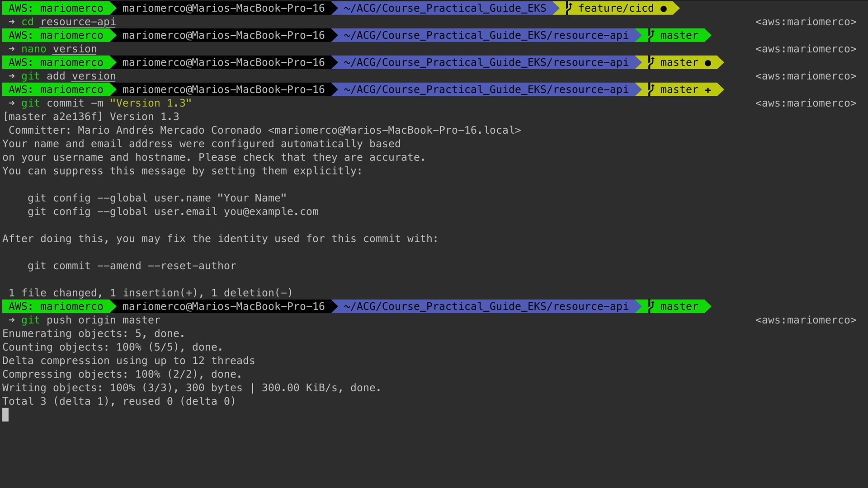Click the underlined resource-api argument in cd command
This screenshot has height=488, width=868.
[78, 22]
